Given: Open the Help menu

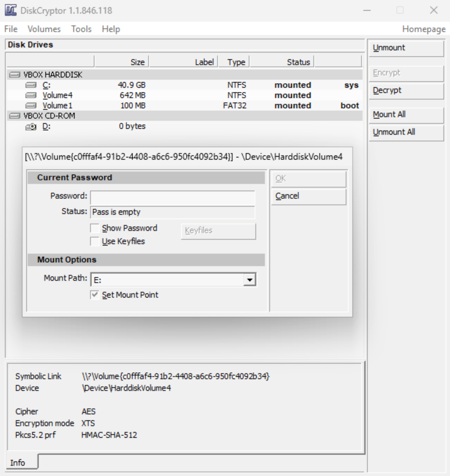Looking at the screenshot, I should [111, 29].
